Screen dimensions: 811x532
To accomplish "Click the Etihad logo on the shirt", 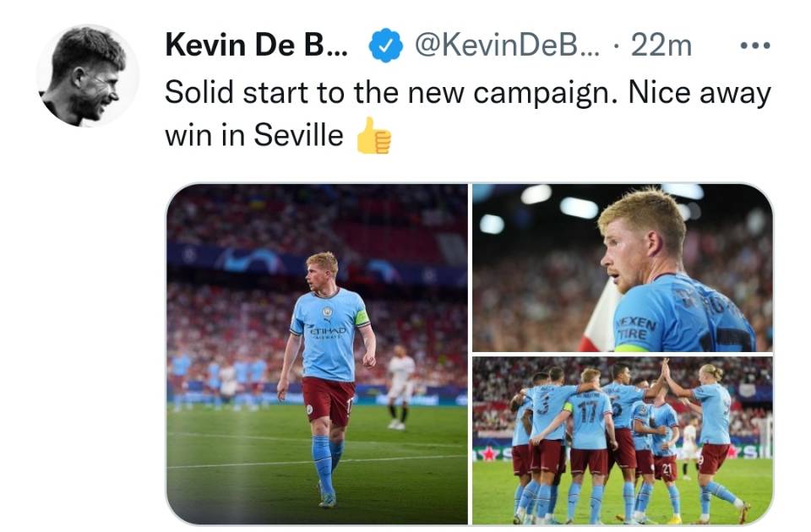I will pos(328,331).
